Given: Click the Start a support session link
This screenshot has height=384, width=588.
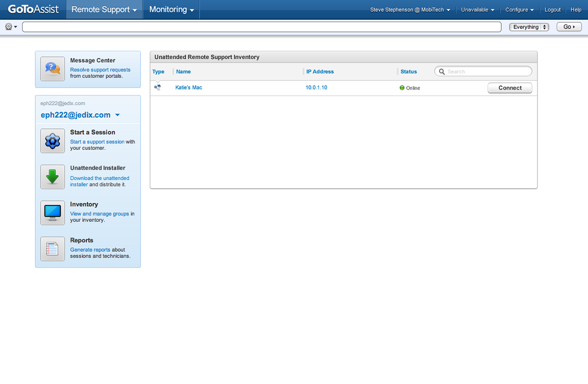Looking at the screenshot, I should coord(97,142).
